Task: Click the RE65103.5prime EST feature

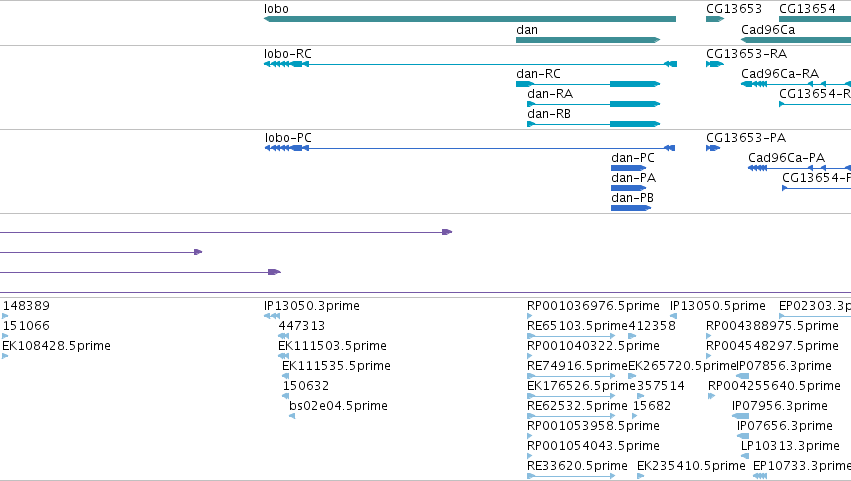Action: 571,336
